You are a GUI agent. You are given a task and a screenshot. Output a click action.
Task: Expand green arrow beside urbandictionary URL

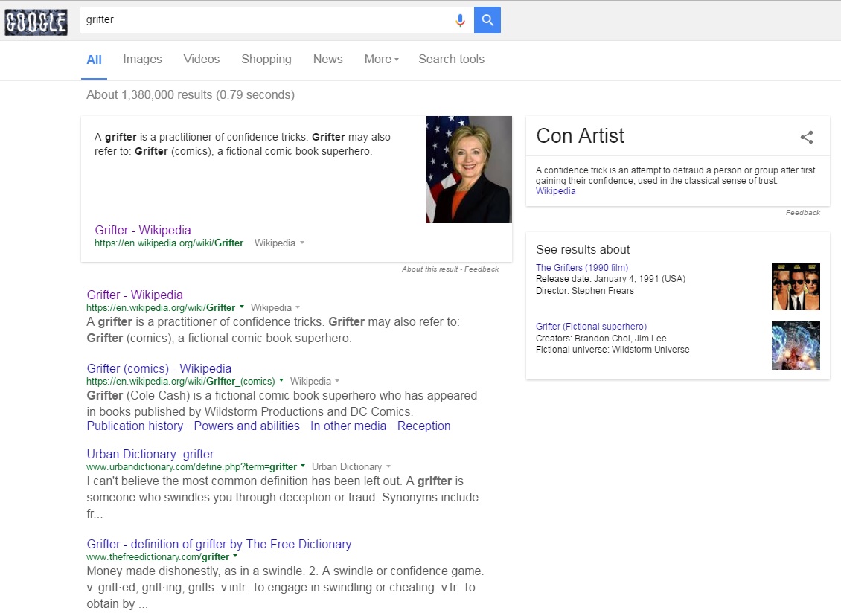pos(303,466)
